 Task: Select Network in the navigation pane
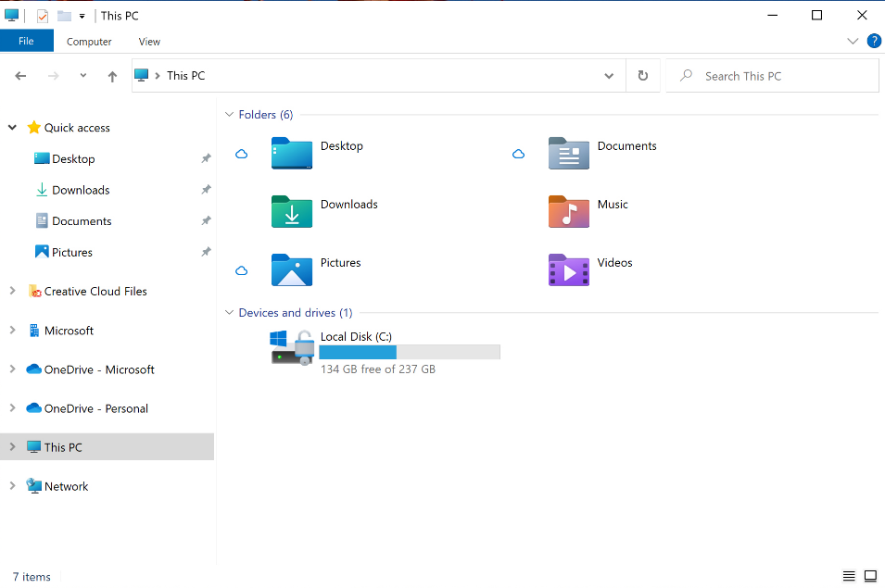click(66, 487)
